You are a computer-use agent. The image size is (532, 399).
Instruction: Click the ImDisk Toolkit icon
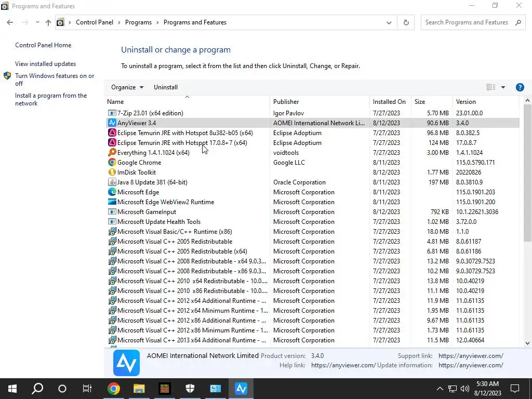[x=112, y=172]
